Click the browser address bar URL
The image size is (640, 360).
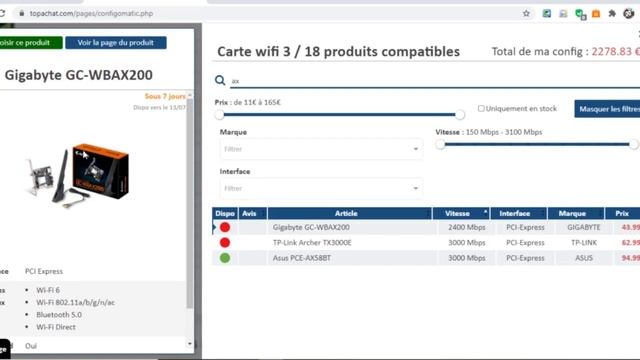coord(91,13)
